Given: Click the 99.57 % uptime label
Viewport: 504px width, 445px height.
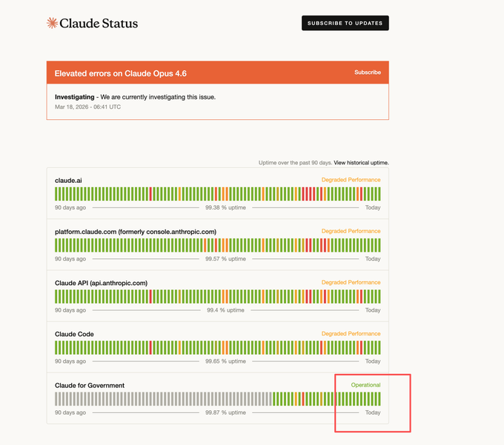Looking at the screenshot, I should pyautogui.click(x=225, y=259).
